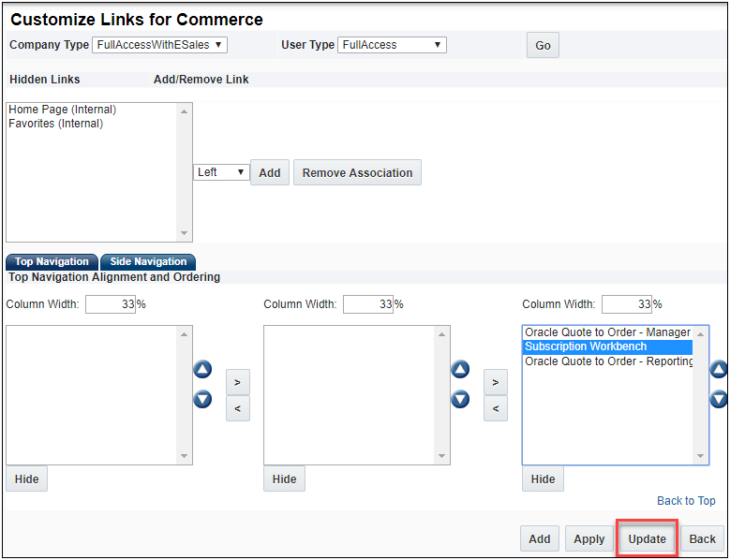The height and width of the screenshot is (560, 730).
Task: Click the move-up arrow beside the middle column list
Action: 460,370
